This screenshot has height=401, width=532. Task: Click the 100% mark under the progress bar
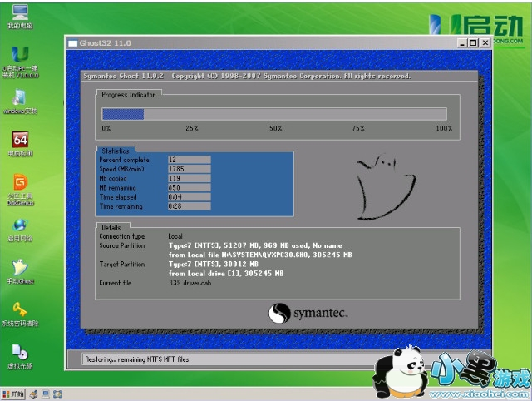coord(444,128)
